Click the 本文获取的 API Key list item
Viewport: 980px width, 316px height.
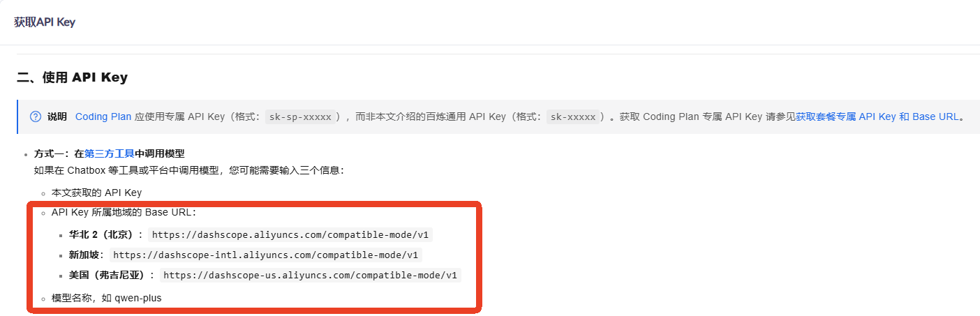click(96, 193)
